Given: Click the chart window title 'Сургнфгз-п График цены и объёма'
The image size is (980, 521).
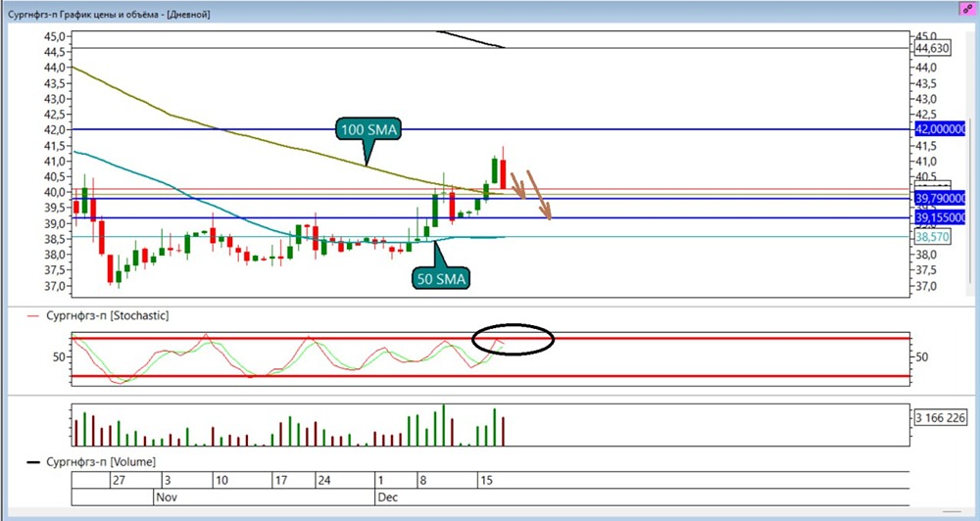Looking at the screenshot, I should (81, 14).
